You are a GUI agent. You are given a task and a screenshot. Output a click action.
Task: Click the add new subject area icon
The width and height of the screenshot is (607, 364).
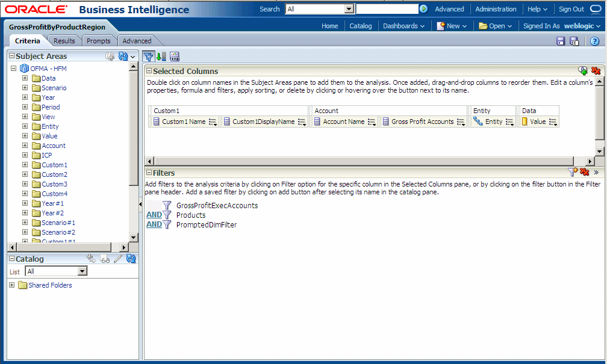point(110,56)
